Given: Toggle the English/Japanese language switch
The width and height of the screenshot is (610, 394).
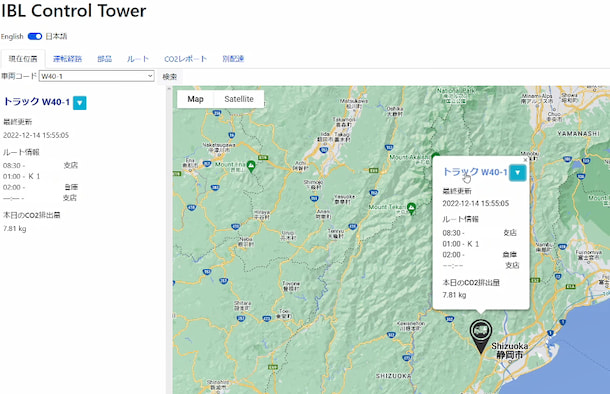Looking at the screenshot, I should pyautogui.click(x=35, y=36).
